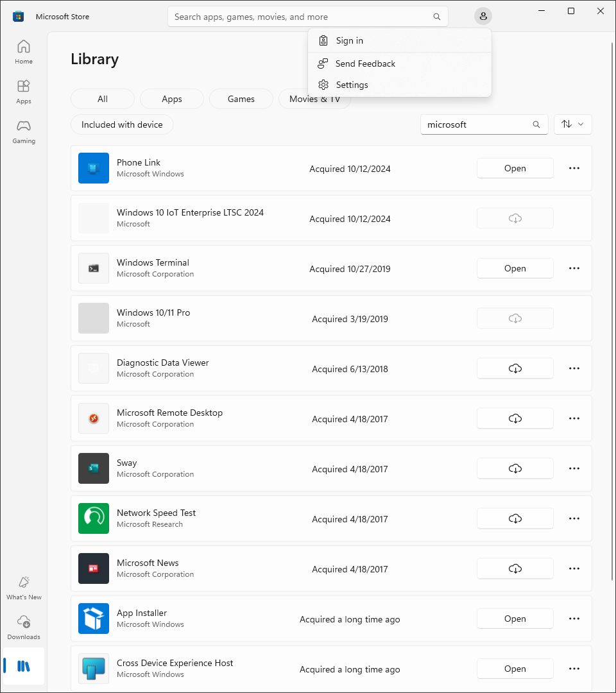Screen dimensions: 616x693
Task: Click Acquired 6/13/2018 date text
Action: (350, 369)
